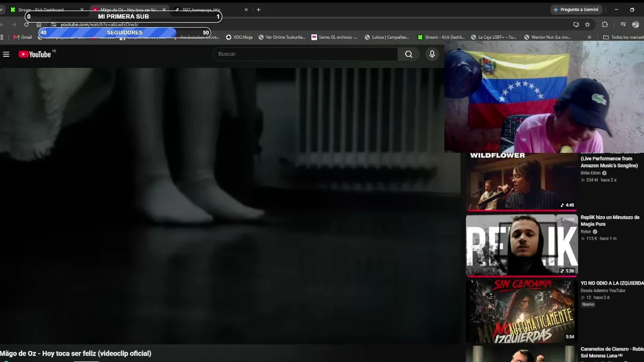Open the Sin Censura video thumbnail
Image resolution: width=644 pixels, height=362 pixels.
click(522, 311)
